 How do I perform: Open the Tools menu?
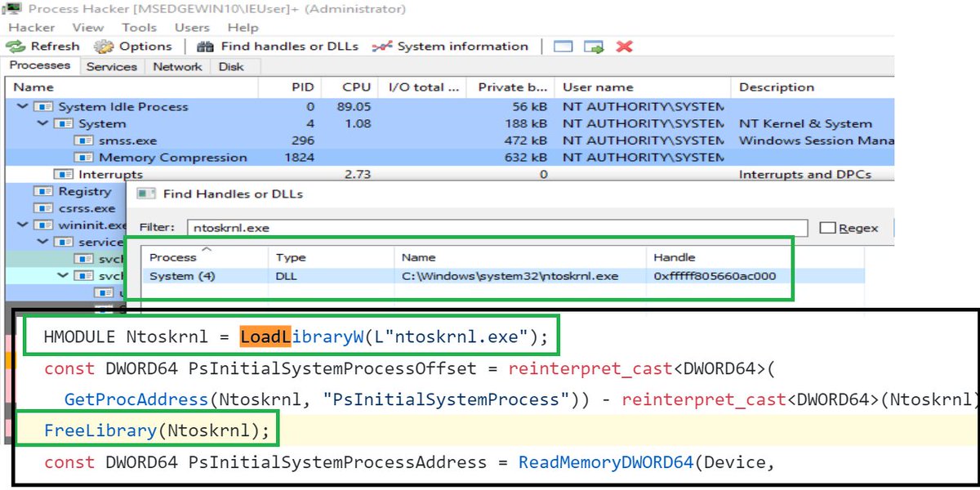pos(139,28)
